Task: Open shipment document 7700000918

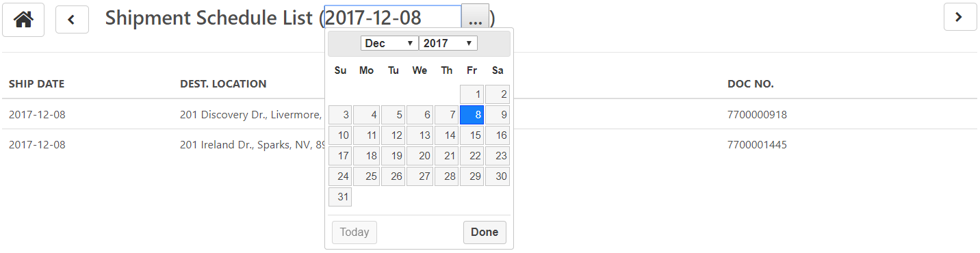Action: coord(757,115)
